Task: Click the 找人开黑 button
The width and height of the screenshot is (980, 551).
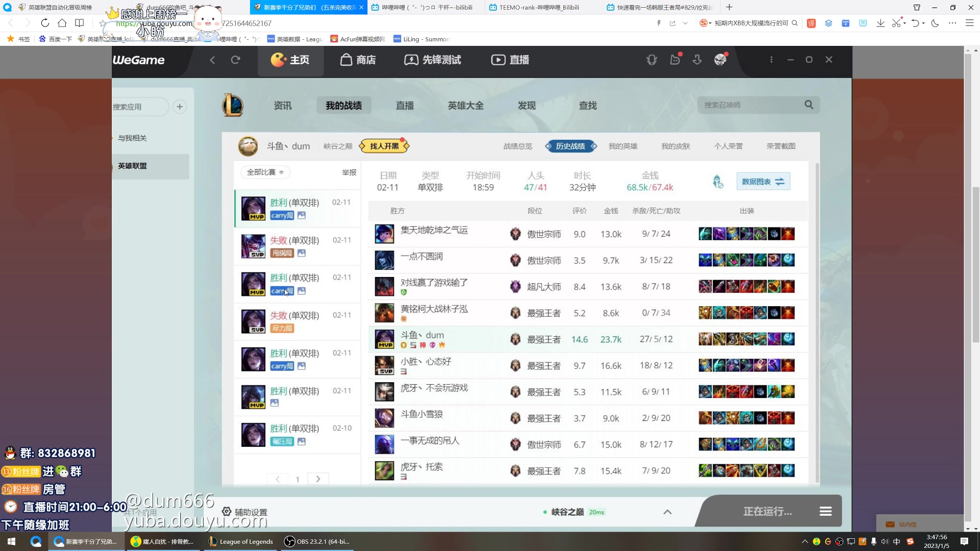Action: click(384, 146)
